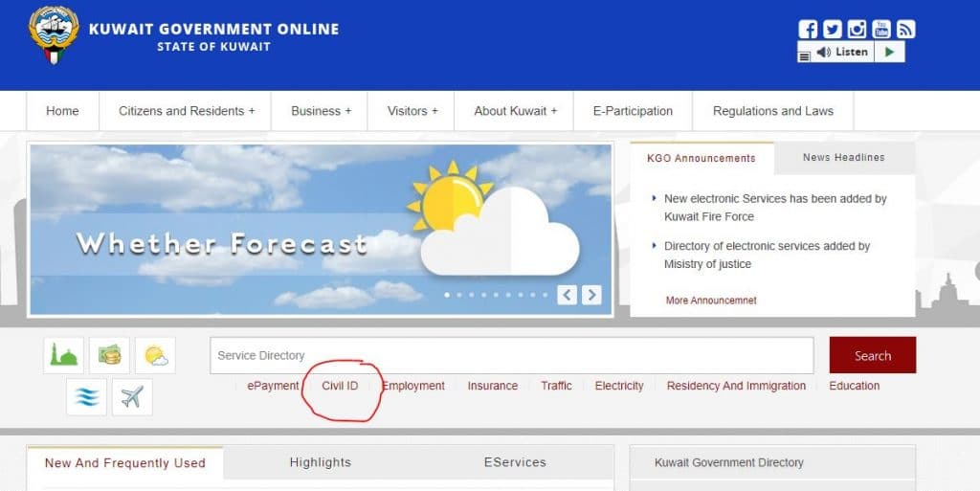Open the money coins currency icon

[x=109, y=355]
